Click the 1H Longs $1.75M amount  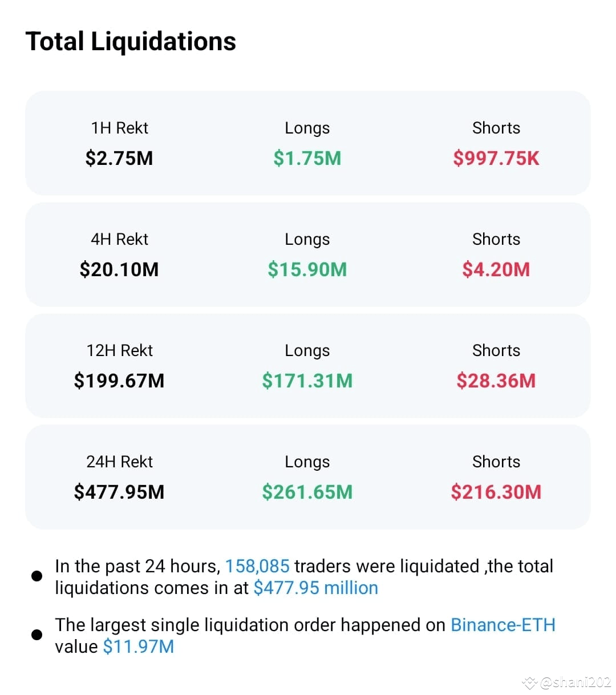click(x=307, y=158)
